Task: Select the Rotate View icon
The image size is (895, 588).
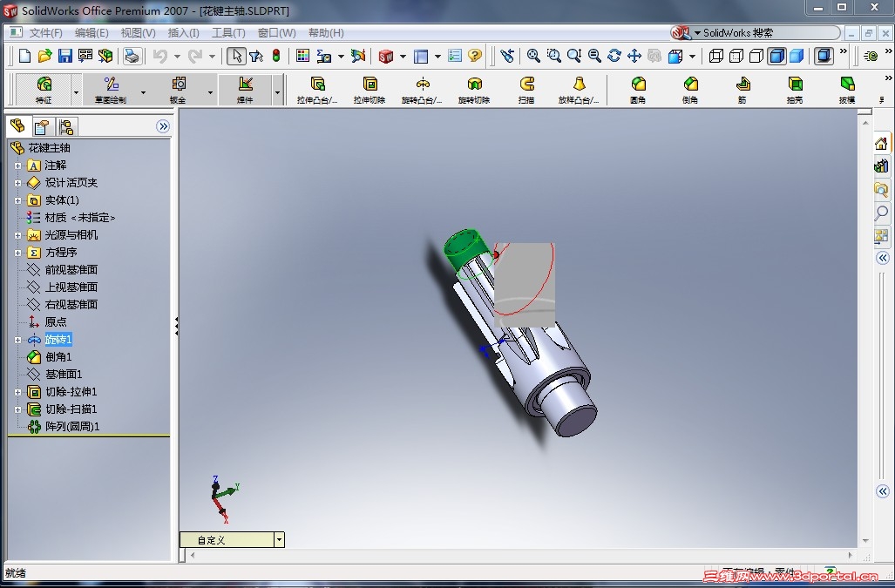Action: pos(614,56)
